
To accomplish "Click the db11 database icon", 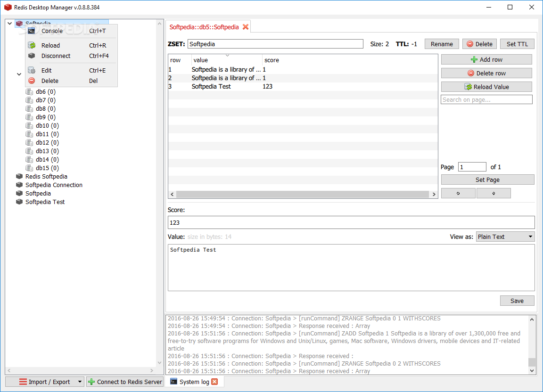I will click(29, 134).
